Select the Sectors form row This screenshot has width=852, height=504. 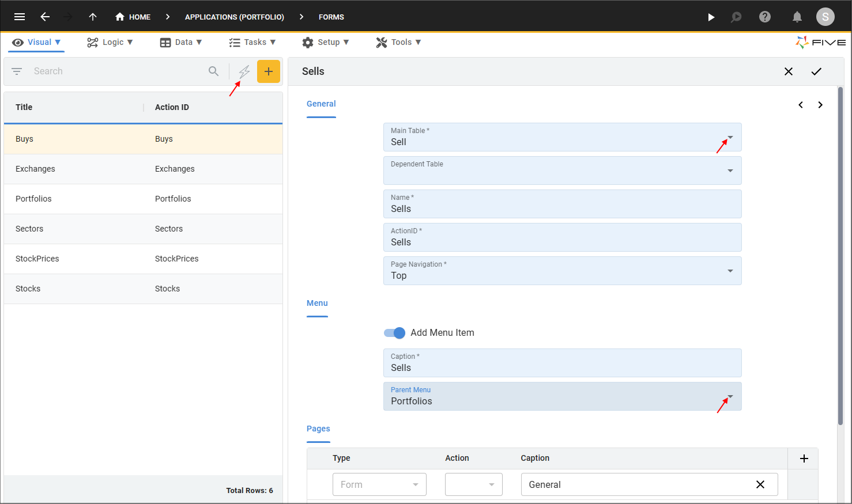[143, 229]
